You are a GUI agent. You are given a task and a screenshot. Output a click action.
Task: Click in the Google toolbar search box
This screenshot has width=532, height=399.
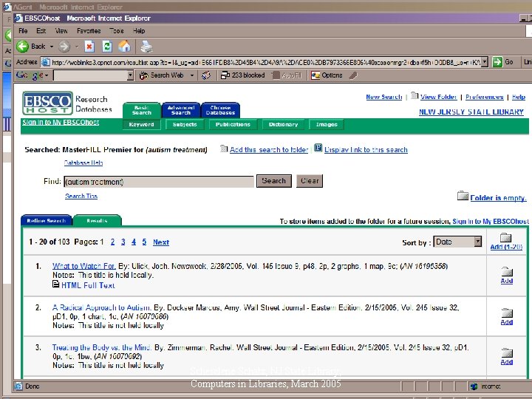tap(90, 75)
